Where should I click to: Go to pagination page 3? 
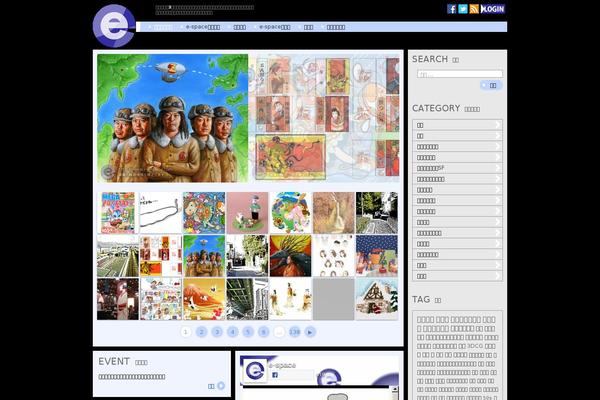coord(217,332)
